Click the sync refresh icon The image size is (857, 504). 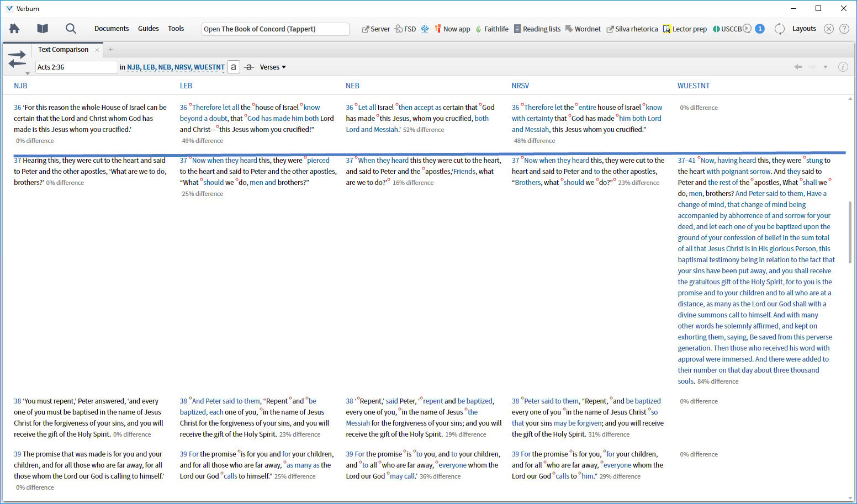point(779,29)
